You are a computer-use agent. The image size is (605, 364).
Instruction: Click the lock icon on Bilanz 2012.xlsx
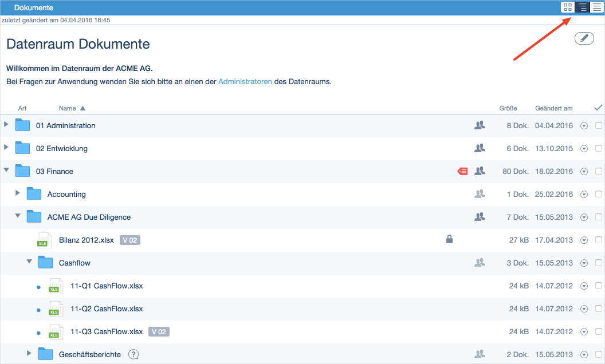(x=450, y=240)
